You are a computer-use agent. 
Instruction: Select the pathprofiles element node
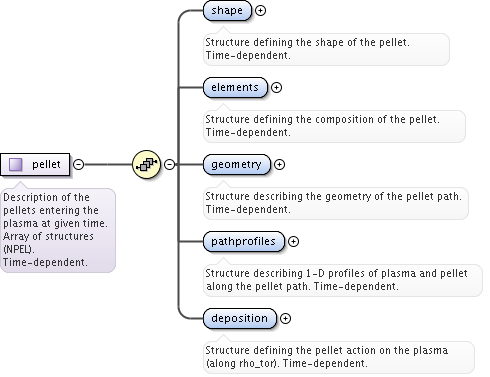tap(244, 241)
